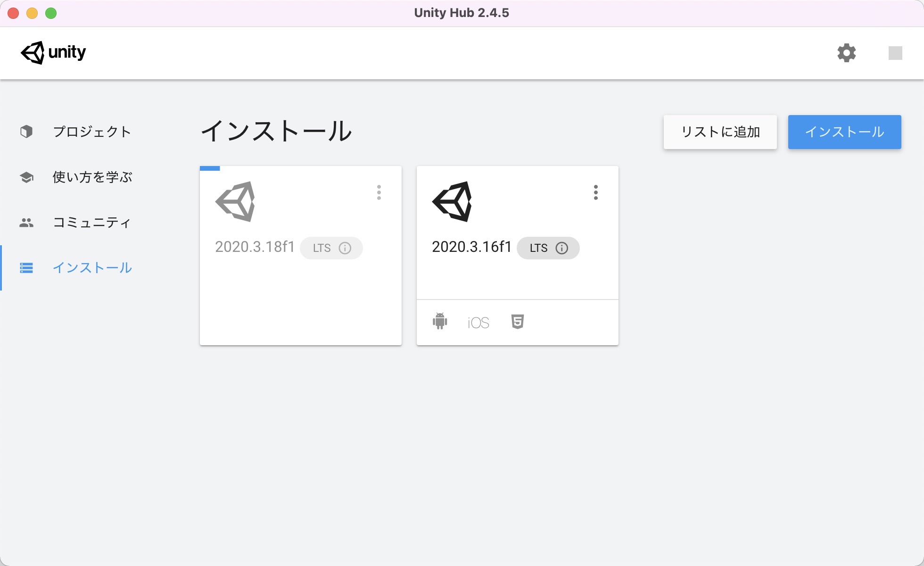This screenshot has width=924, height=566.
Task: Click the リストに追加 button
Action: tap(720, 132)
